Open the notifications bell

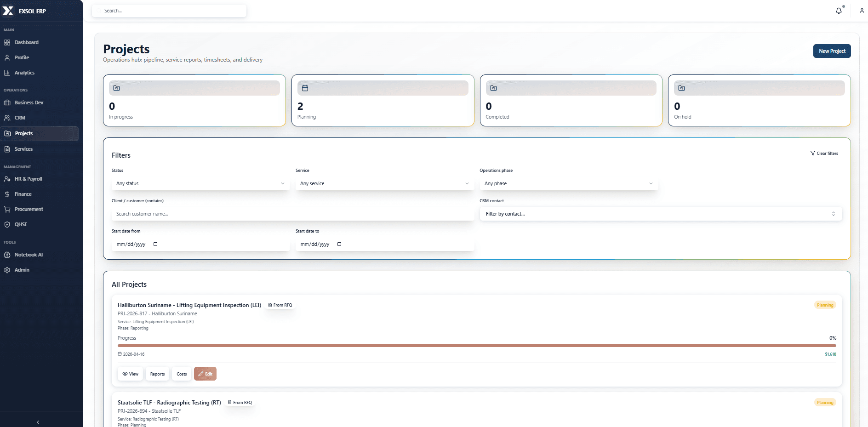coord(839,11)
